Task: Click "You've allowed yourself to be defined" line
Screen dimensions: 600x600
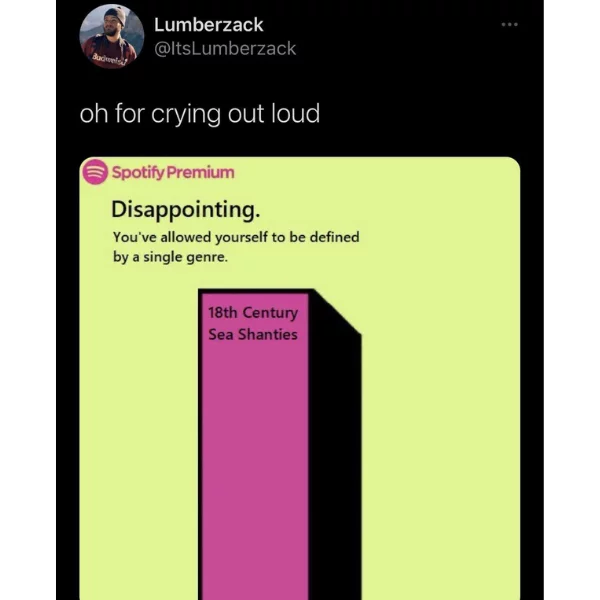Action: [236, 237]
